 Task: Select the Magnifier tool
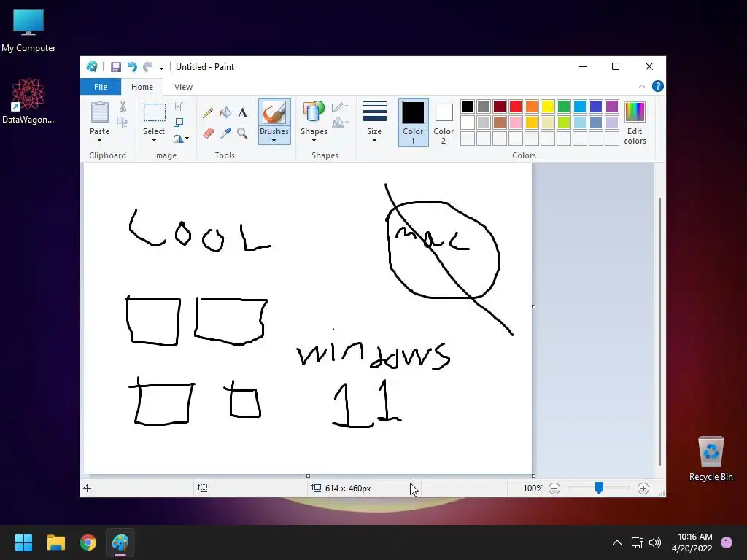point(242,133)
